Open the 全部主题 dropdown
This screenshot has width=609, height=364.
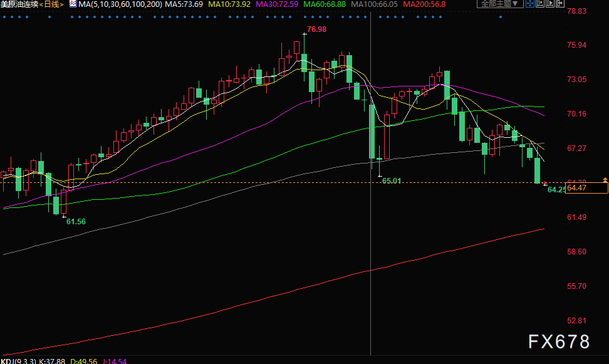pos(500,4)
